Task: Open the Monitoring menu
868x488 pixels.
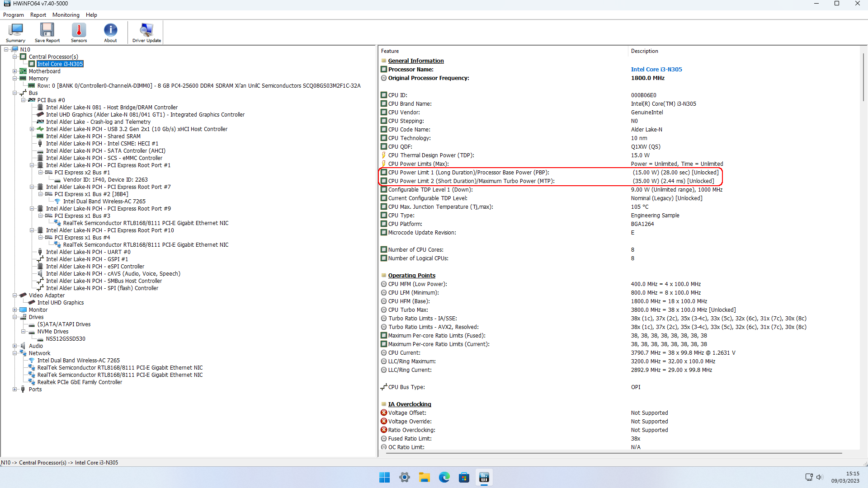Action: (x=66, y=15)
